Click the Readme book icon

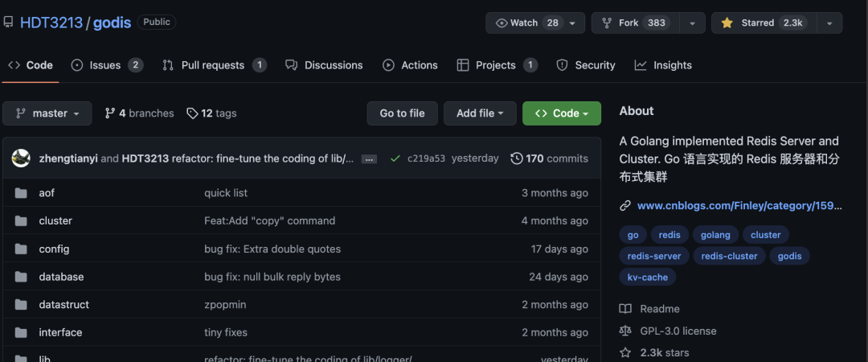625,309
